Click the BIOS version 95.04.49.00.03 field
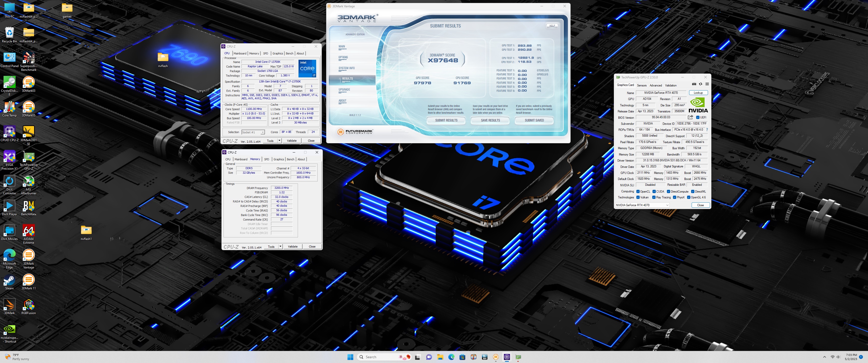 661,117
